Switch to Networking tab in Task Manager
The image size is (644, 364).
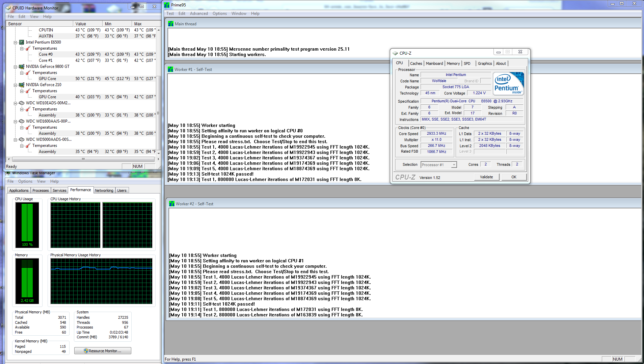pos(104,190)
